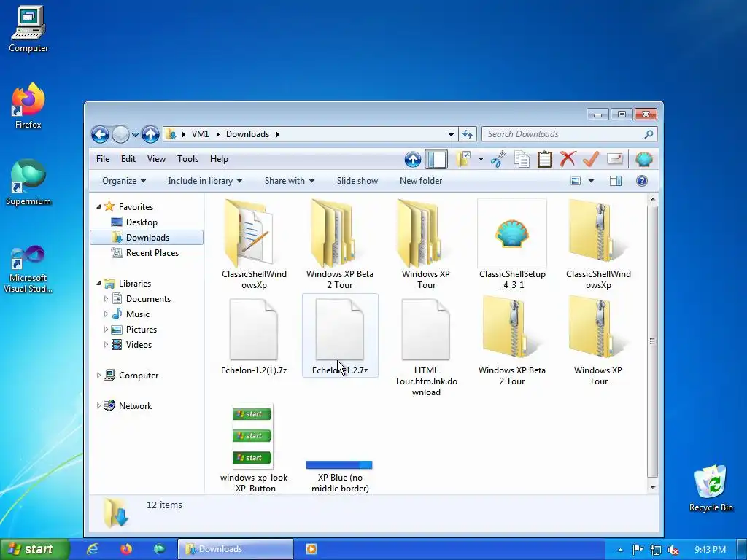Click the blue Help question mark icon
Viewport: 747px width, 560px height.
coord(642,181)
